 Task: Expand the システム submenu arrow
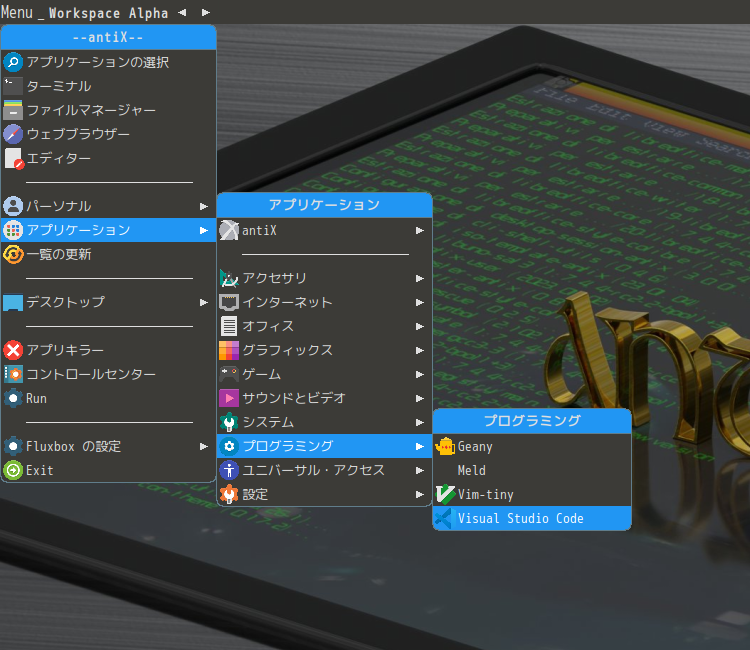[x=419, y=422]
